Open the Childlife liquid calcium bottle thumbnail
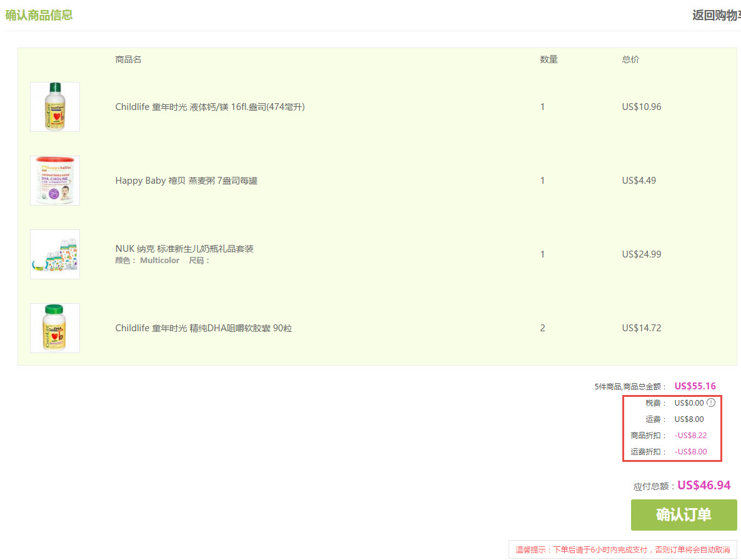 [55, 107]
